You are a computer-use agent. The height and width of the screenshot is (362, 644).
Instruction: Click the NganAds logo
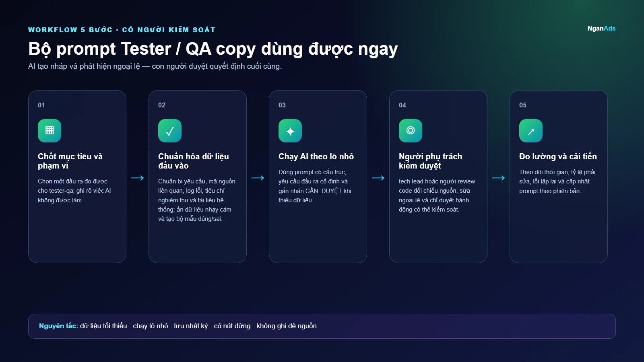(x=601, y=28)
